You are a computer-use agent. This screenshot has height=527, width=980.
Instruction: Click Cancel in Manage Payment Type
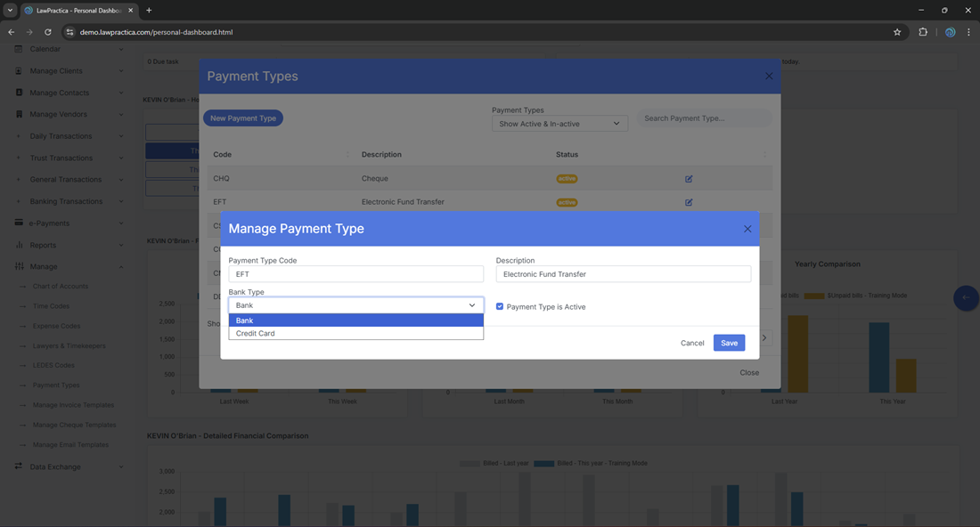[692, 343]
